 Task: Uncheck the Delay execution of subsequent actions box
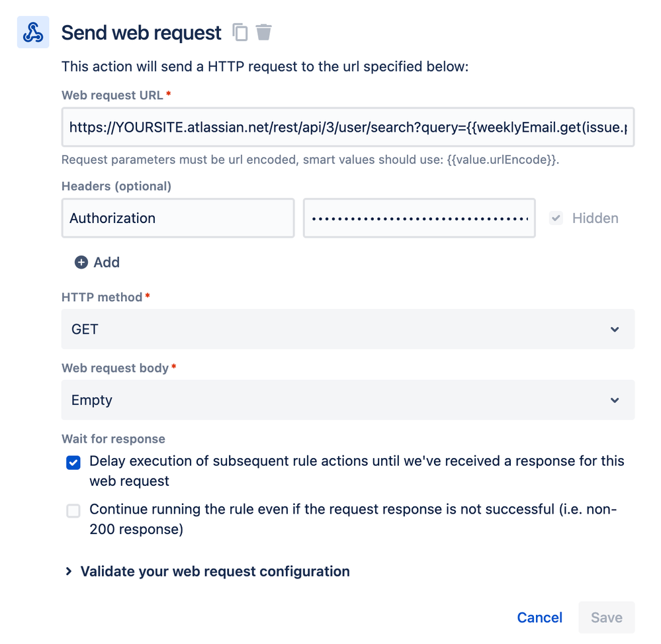[x=73, y=463]
